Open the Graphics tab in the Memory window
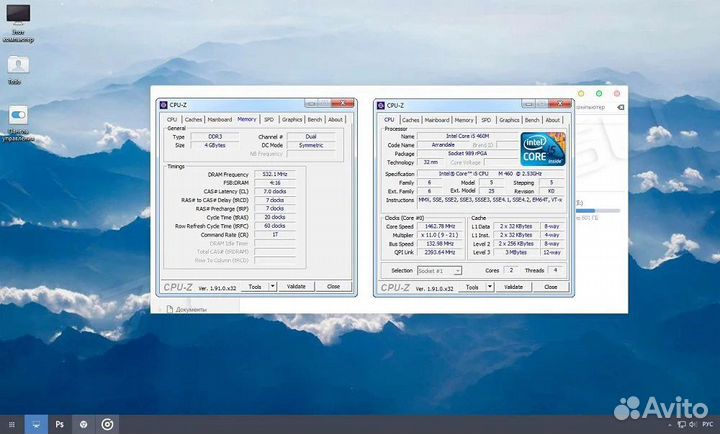This screenshot has height=434, width=720. pos(292,119)
